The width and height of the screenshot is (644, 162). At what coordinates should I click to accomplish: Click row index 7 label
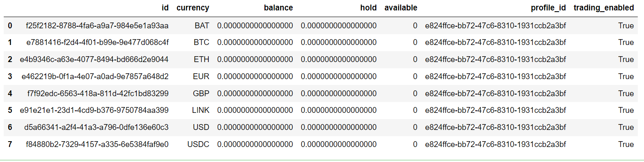point(10,145)
